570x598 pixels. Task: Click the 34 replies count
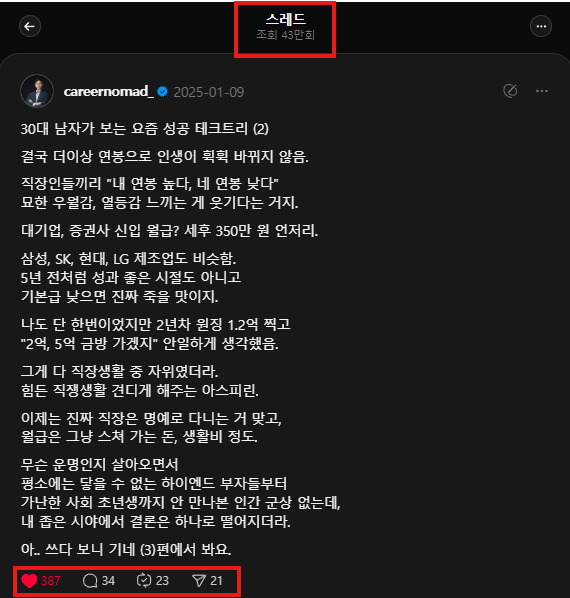click(108, 581)
